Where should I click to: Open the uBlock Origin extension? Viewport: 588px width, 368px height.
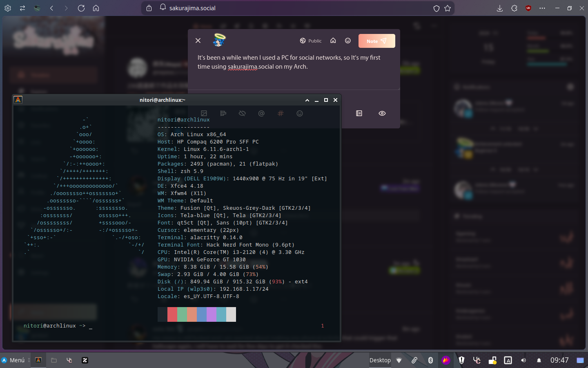point(528,8)
